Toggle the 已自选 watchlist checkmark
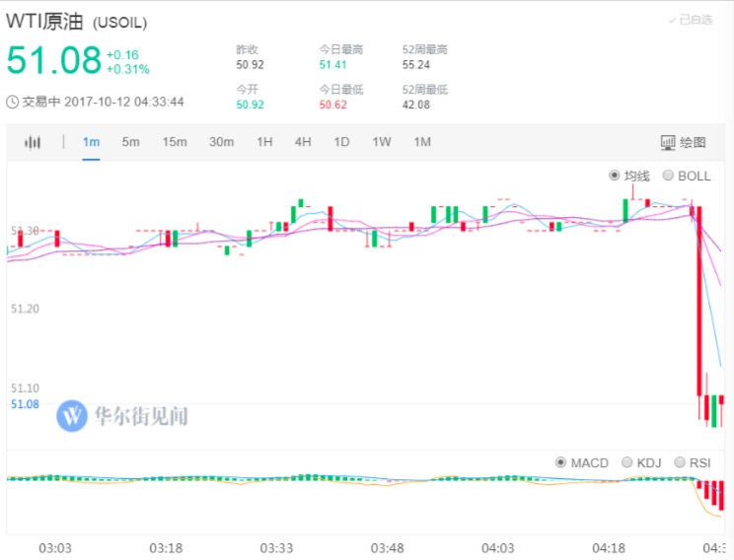The width and height of the screenshot is (734, 560). pyautogui.click(x=691, y=20)
